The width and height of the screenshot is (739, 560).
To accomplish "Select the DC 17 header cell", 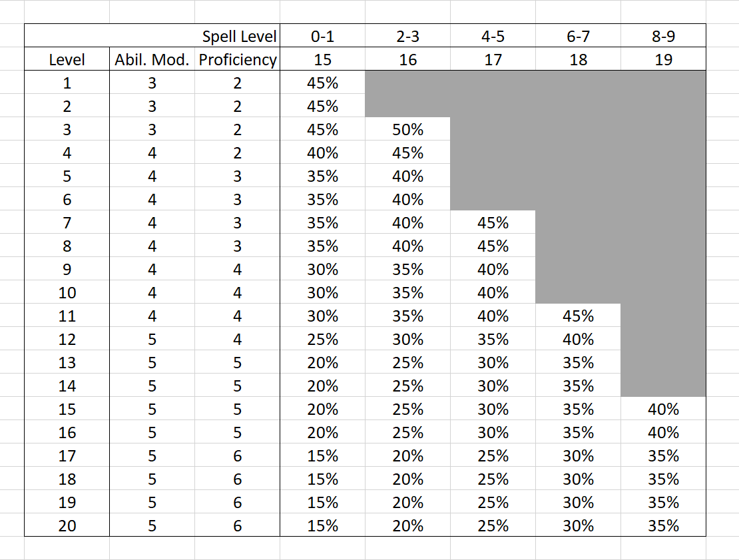I will (493, 59).
